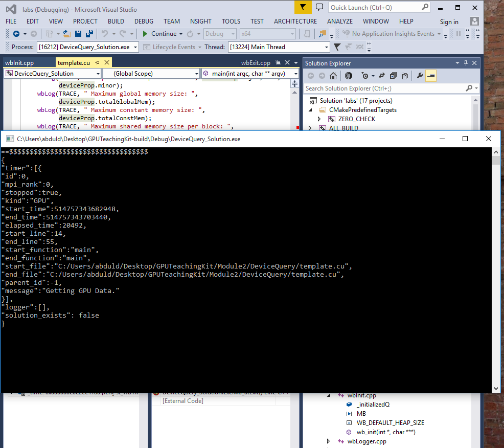Click the Save icon in toolbar
Image resolution: width=504 pixels, height=448 pixels.
78,33
